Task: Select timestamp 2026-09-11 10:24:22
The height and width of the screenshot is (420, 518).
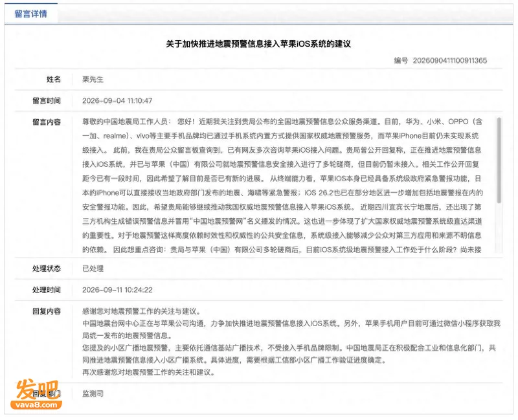Action: coord(117,290)
